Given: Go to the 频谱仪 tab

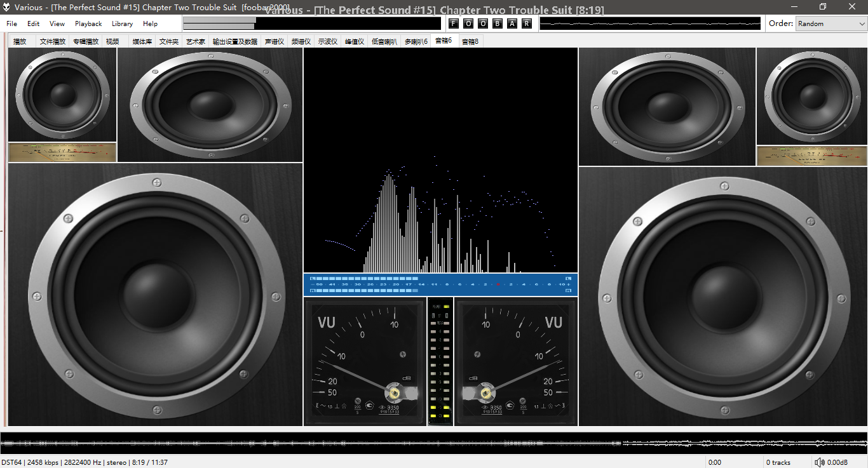Looking at the screenshot, I should click(301, 41).
